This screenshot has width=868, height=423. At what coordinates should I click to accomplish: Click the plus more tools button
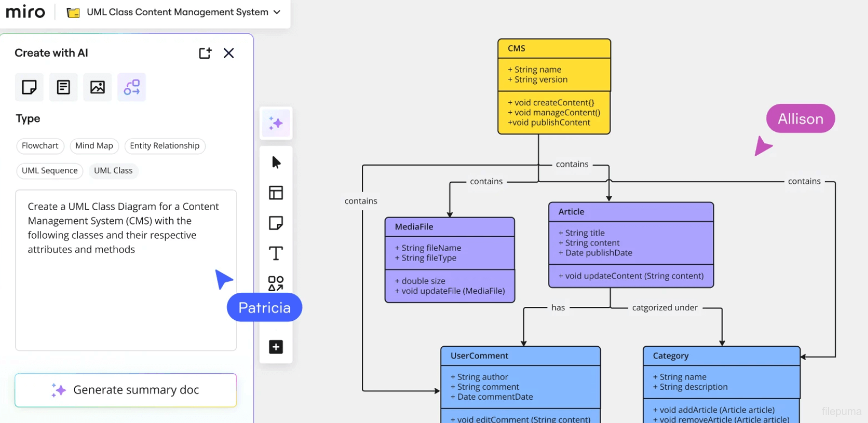pyautogui.click(x=276, y=347)
